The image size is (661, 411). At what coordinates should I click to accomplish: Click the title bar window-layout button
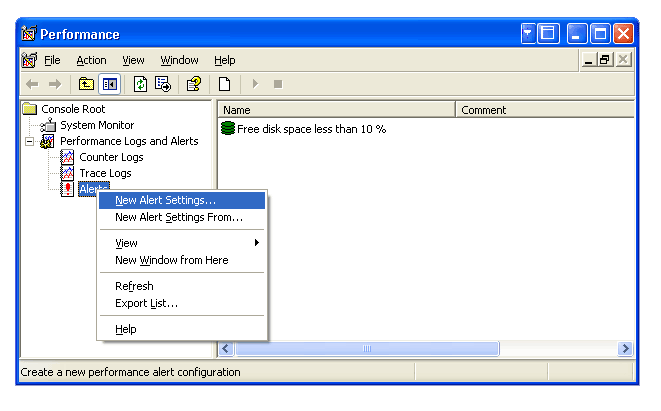coord(548,34)
